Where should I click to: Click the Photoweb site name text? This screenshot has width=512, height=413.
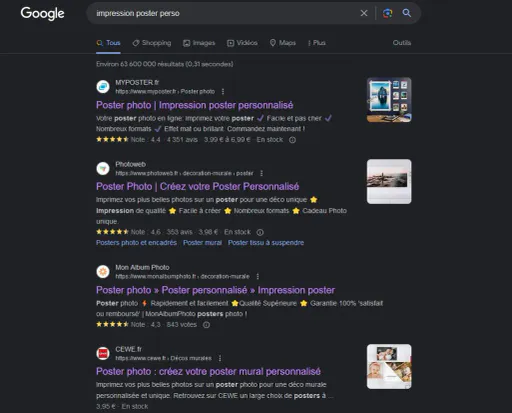pyautogui.click(x=130, y=164)
